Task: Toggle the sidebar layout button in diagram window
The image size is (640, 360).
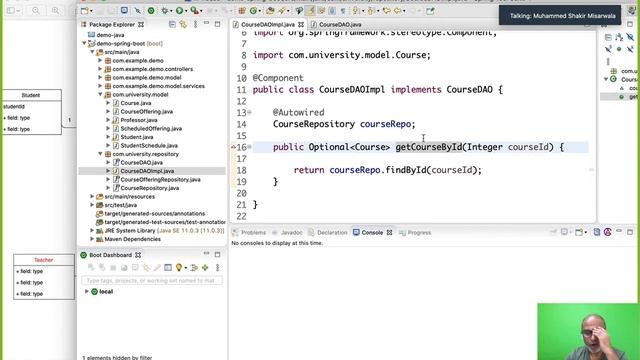Action: coord(11,11)
